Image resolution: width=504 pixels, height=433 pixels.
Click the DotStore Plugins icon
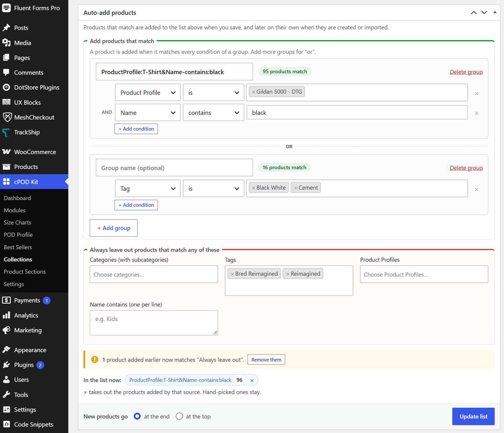6,87
